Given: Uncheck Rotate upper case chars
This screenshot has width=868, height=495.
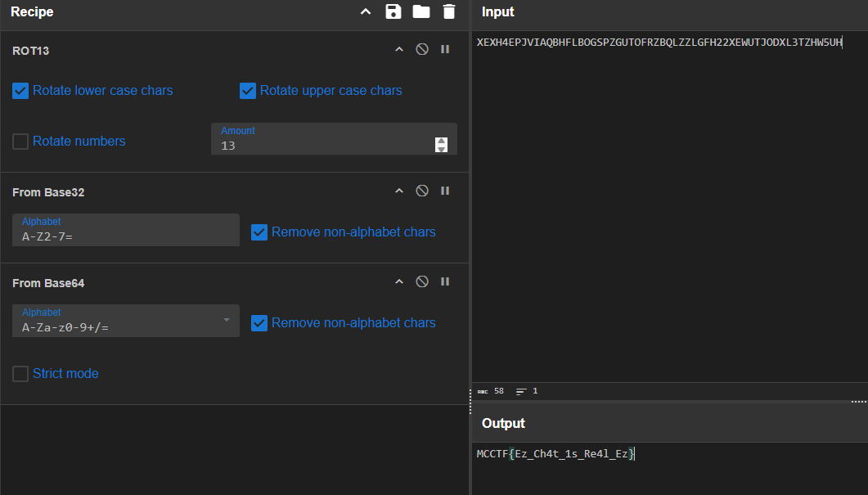Looking at the screenshot, I should pyautogui.click(x=248, y=91).
